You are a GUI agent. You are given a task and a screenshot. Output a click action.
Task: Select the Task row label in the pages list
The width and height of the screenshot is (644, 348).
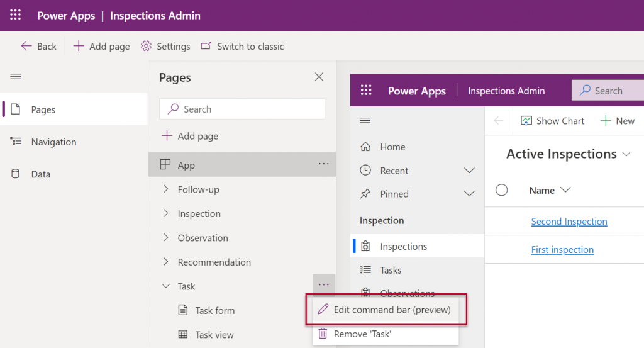(186, 286)
